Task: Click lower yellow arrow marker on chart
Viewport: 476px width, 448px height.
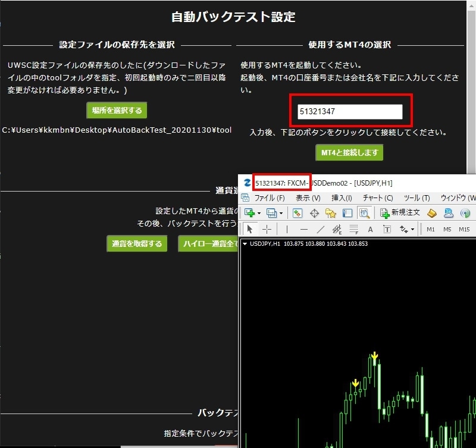Action: [x=355, y=383]
